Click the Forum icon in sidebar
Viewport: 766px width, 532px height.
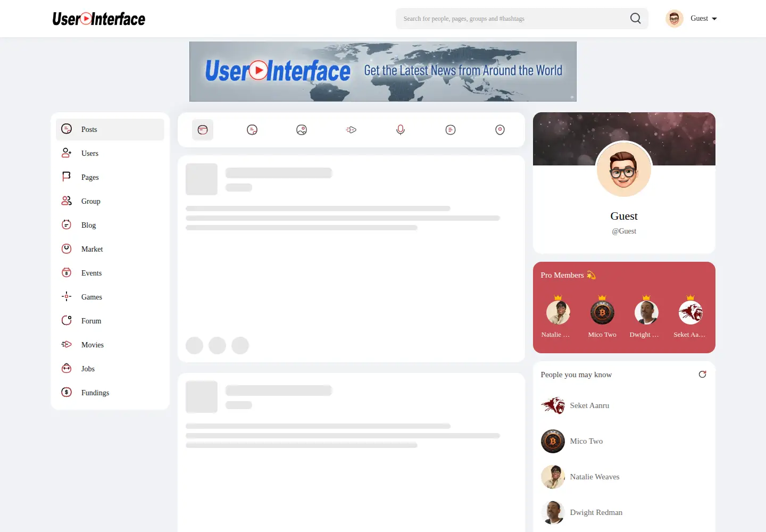click(x=66, y=320)
